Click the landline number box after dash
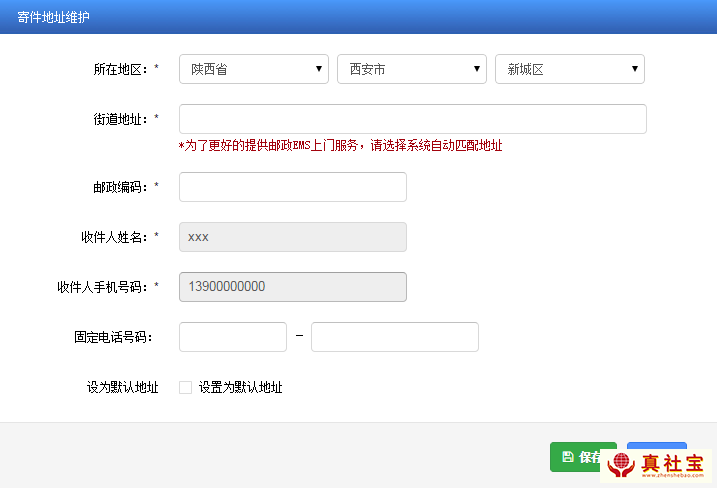This screenshot has height=488, width=717. coord(394,337)
